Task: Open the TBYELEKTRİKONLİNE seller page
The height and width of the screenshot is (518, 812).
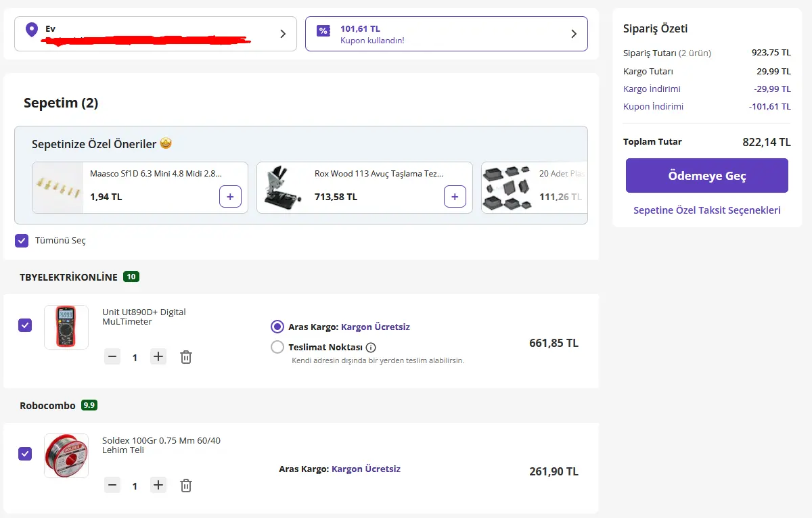Action: (x=68, y=277)
